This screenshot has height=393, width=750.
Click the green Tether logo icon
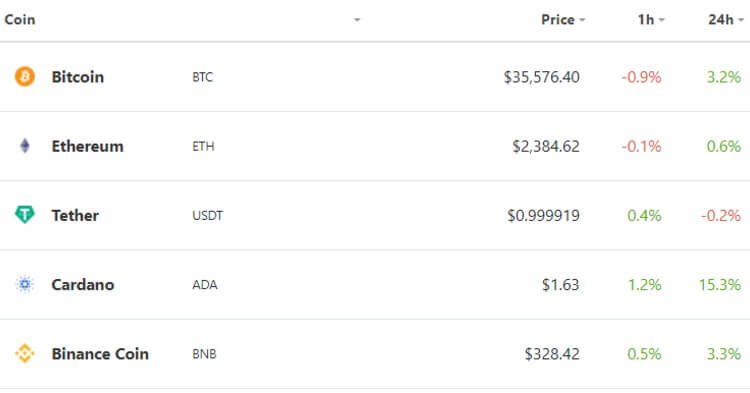point(24,215)
